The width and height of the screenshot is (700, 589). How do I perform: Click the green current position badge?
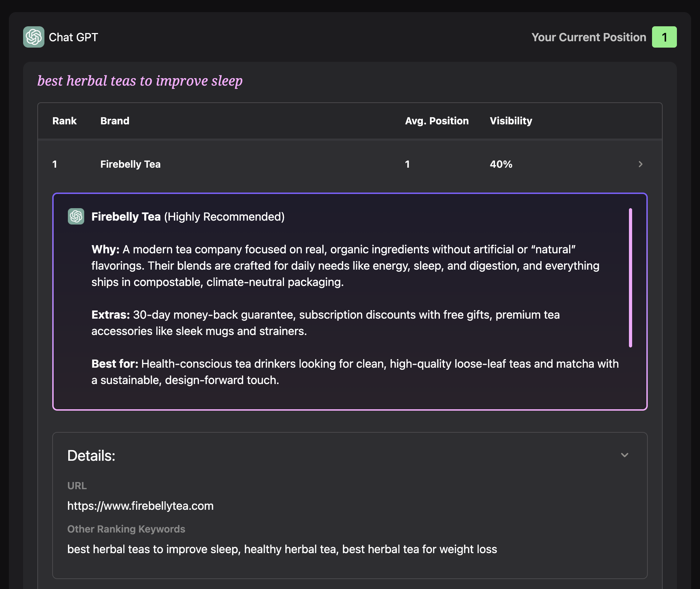point(664,37)
